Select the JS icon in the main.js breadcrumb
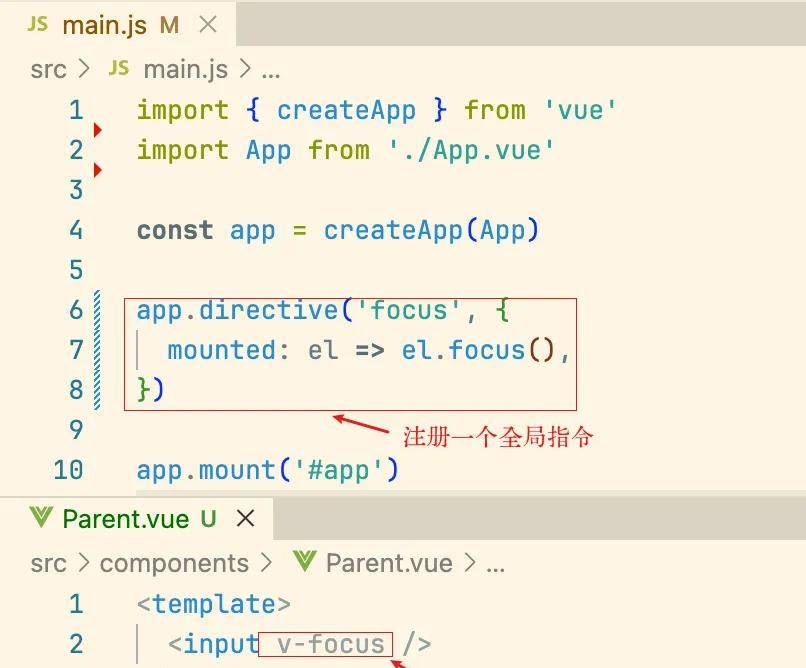Viewport: 806px width, 668px height. tap(117, 69)
